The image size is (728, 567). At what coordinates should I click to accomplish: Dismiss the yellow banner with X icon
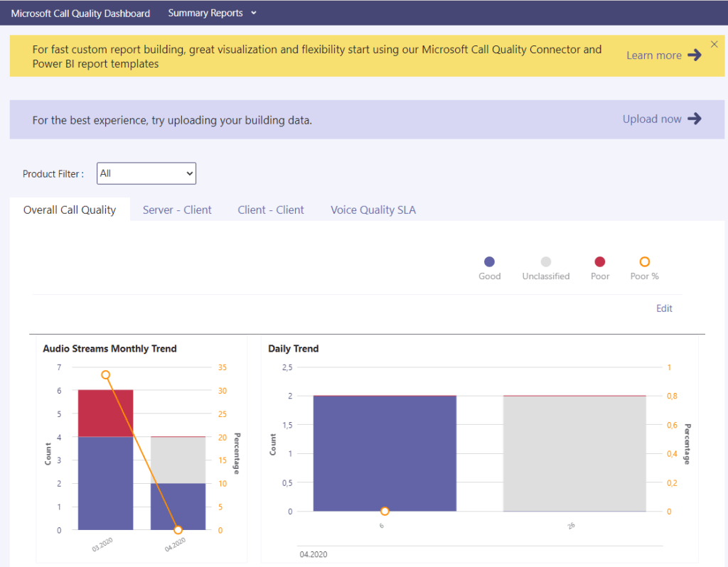[714, 44]
